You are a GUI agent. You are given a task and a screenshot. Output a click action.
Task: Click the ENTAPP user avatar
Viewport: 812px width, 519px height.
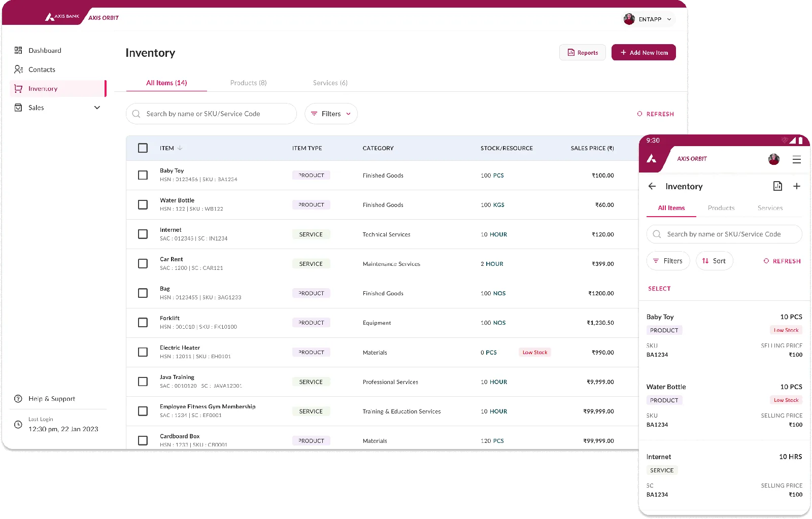629,19
